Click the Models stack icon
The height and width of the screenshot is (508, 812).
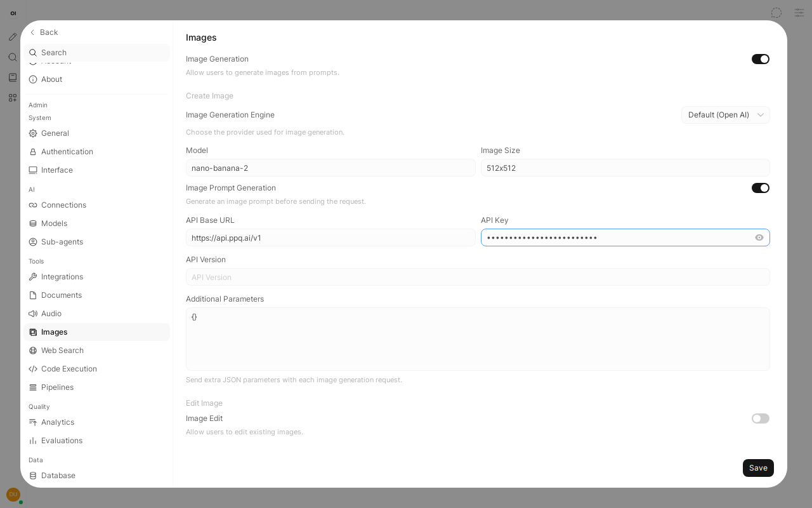(33, 224)
